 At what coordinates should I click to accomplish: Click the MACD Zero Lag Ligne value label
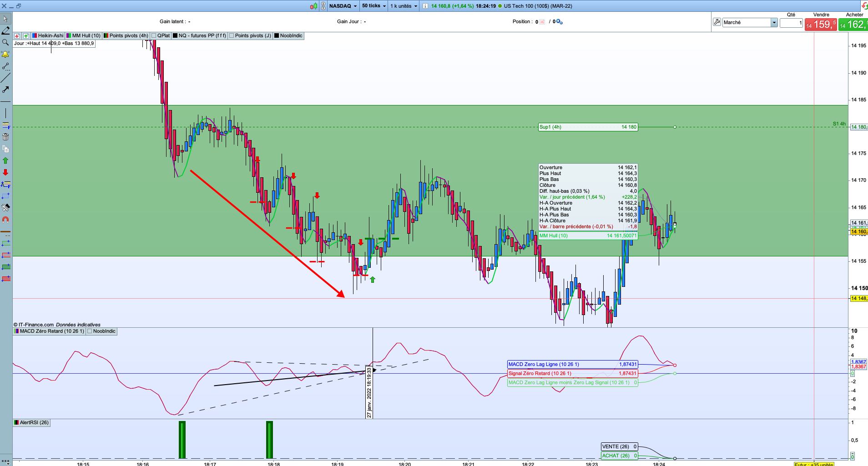point(572,365)
